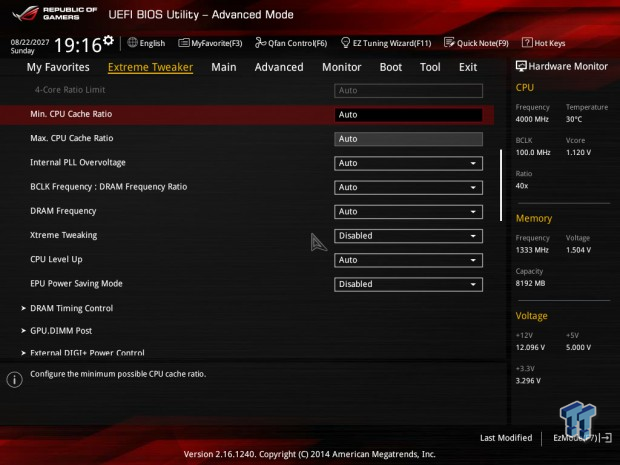Click the Quick Note notepad icon
Screen dimensions: 620x465
tap(449, 43)
